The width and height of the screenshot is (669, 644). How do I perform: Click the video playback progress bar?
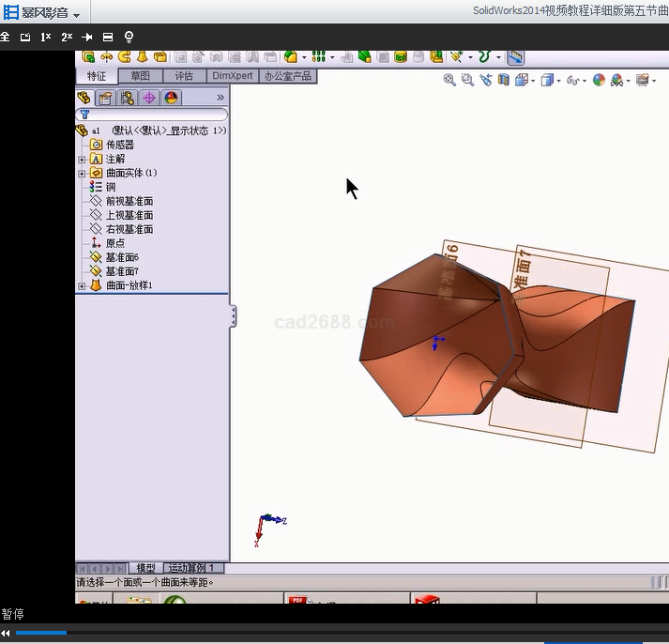[338, 633]
